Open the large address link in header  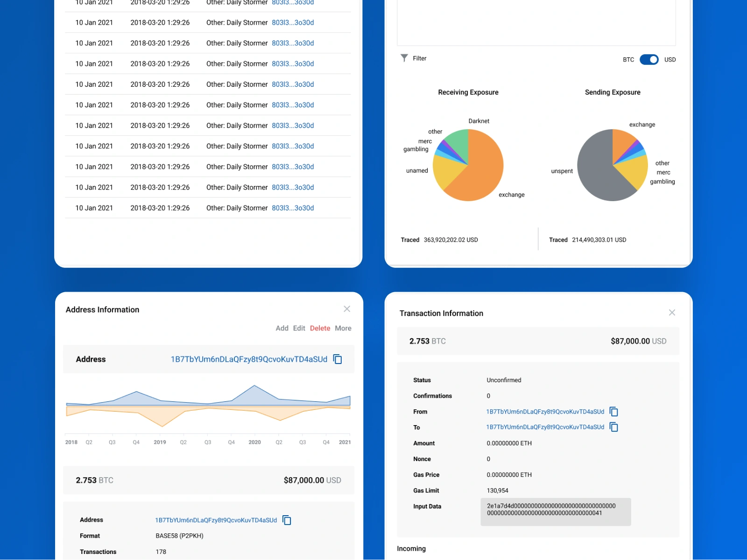pyautogui.click(x=249, y=359)
